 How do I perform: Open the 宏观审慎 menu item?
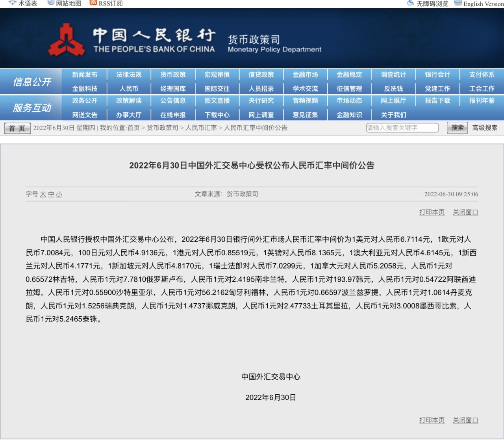pyautogui.click(x=217, y=74)
